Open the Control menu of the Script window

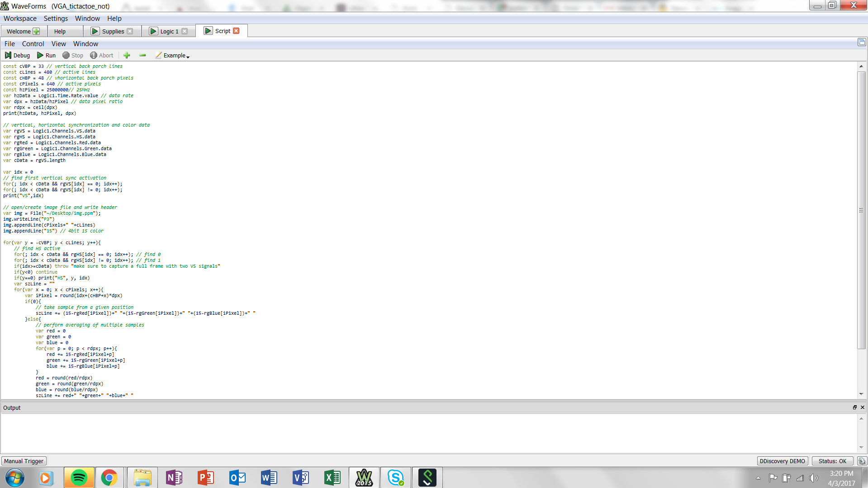point(33,44)
